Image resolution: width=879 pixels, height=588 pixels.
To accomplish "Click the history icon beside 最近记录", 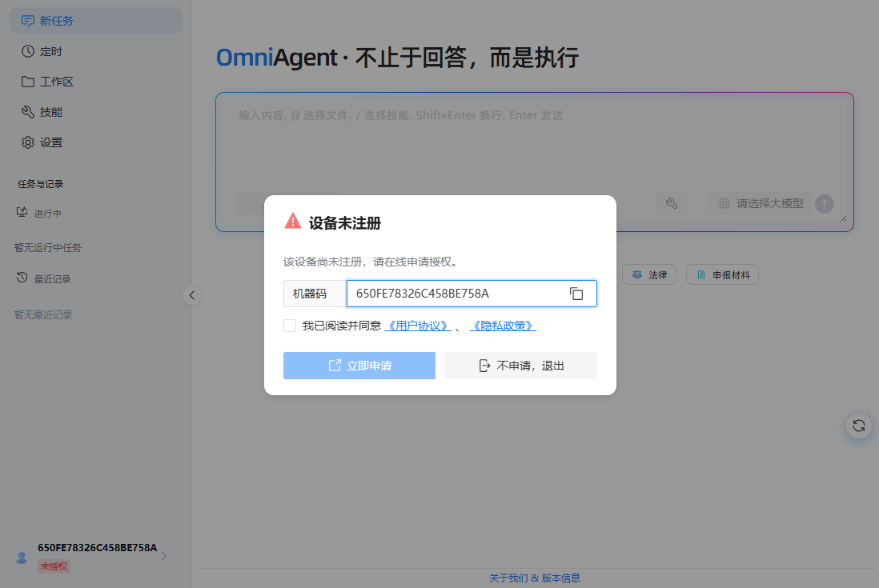I will [22, 277].
